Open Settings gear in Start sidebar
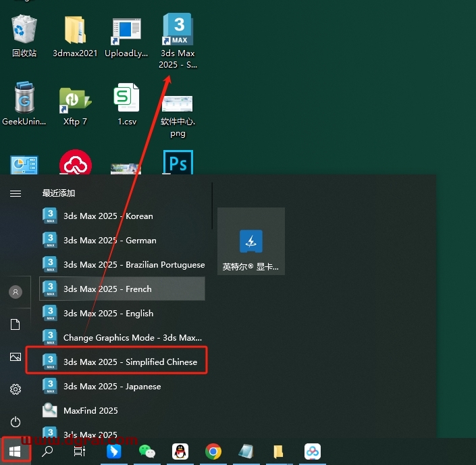 tap(16, 389)
